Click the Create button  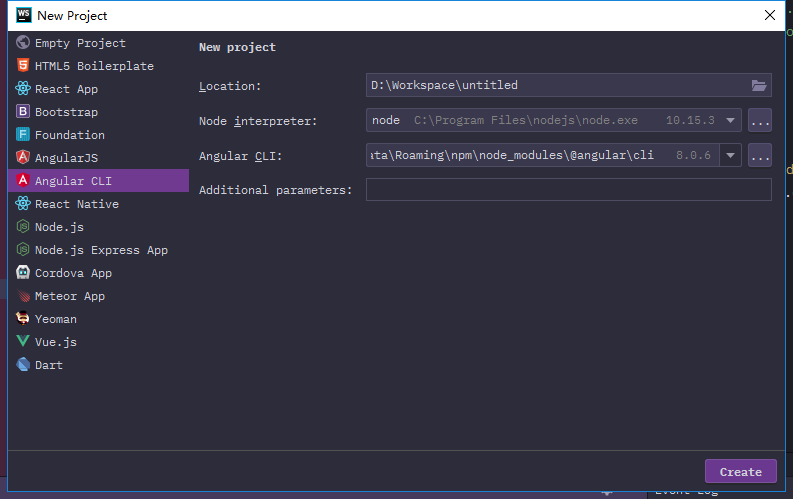(x=740, y=471)
